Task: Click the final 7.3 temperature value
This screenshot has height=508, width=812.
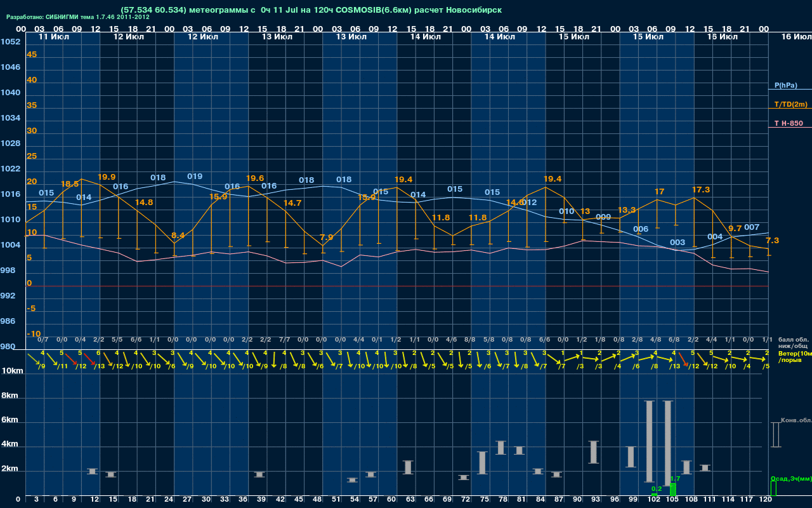Action: pyautogui.click(x=773, y=241)
